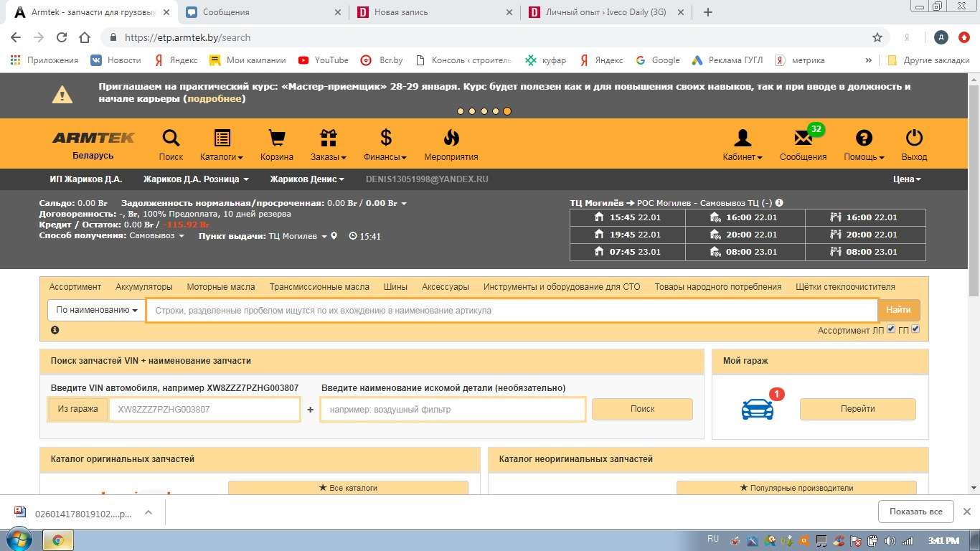Select the fourth banner carousel dot
The width and height of the screenshot is (980, 551).
point(496,111)
